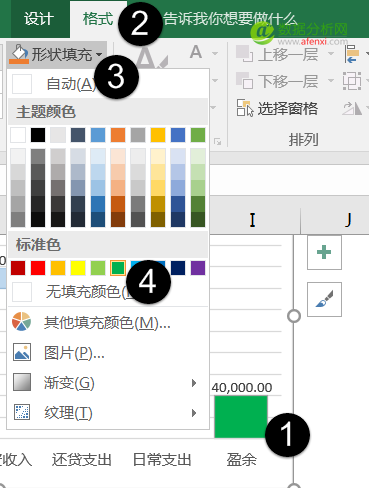Pick dark navy standard color swatch

click(178, 268)
